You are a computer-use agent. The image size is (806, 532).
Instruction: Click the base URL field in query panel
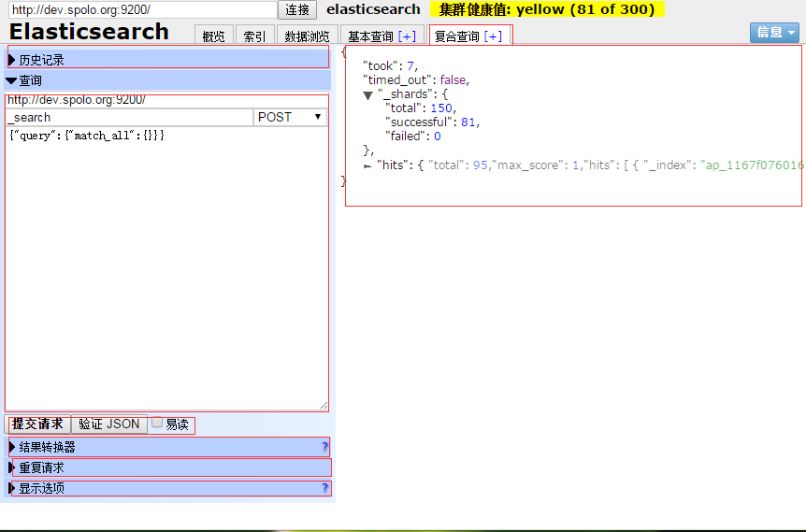[167, 100]
